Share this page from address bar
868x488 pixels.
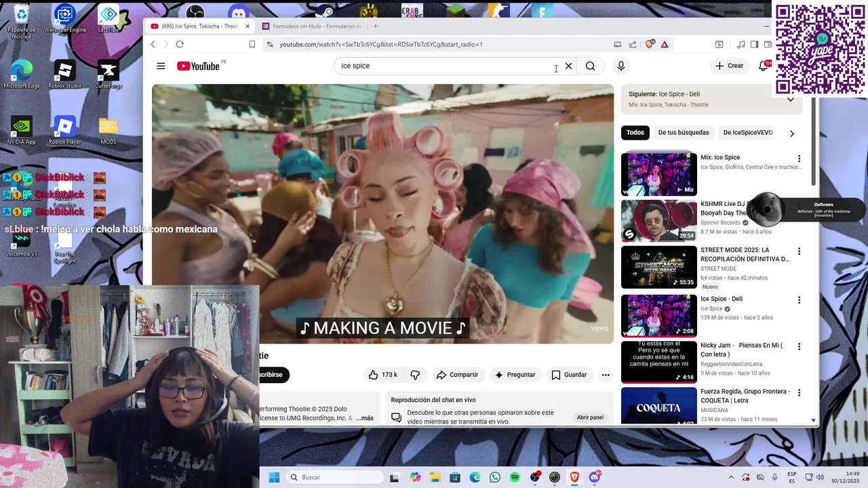coord(633,44)
